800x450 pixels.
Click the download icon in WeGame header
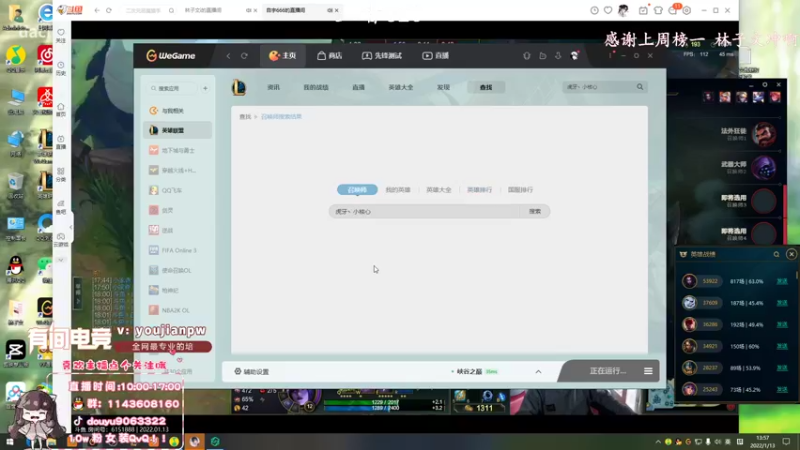(558, 56)
